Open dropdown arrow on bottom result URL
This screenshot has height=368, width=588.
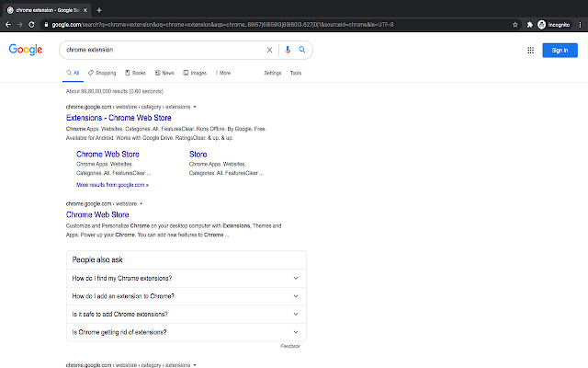195,365
